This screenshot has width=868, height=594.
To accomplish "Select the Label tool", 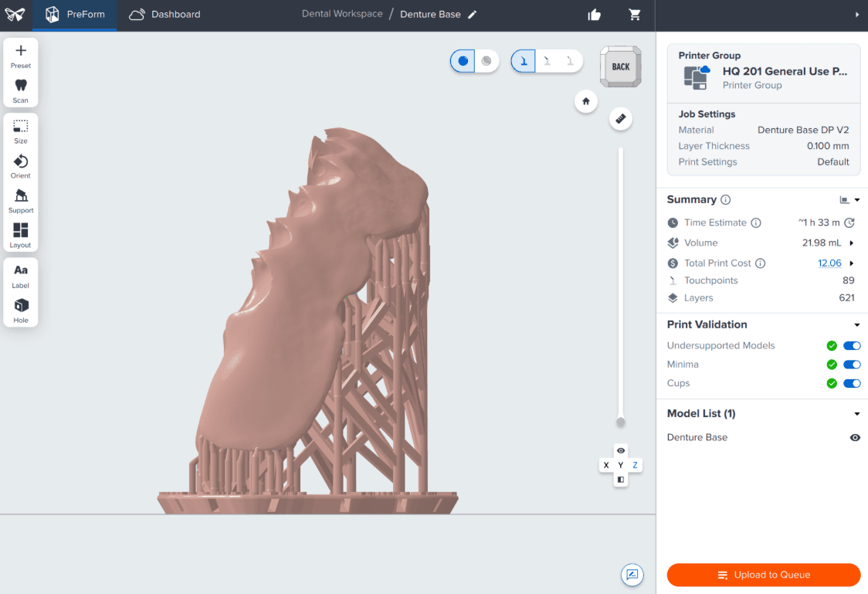I will [21, 276].
